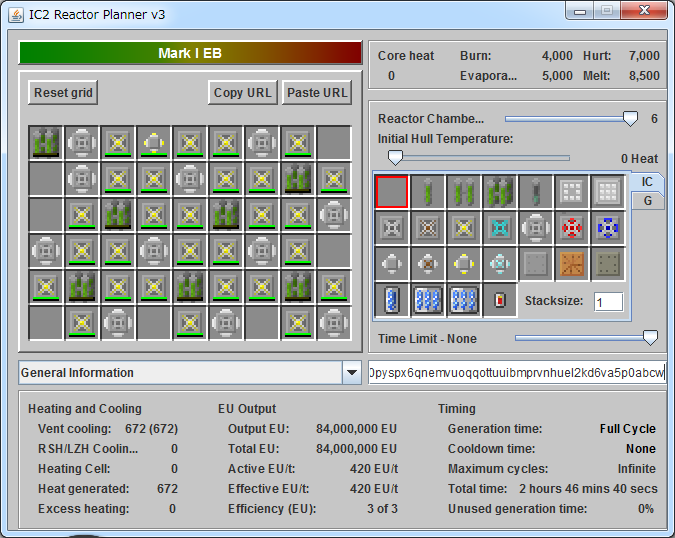Select the 60k Coolant Cell component
675x538 pixels.
coord(464,300)
